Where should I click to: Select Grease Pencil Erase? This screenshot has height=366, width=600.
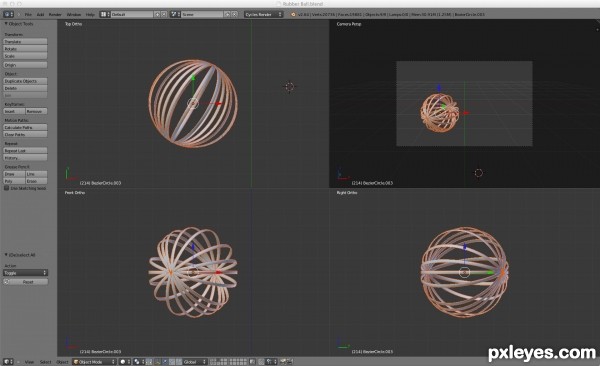(36, 181)
